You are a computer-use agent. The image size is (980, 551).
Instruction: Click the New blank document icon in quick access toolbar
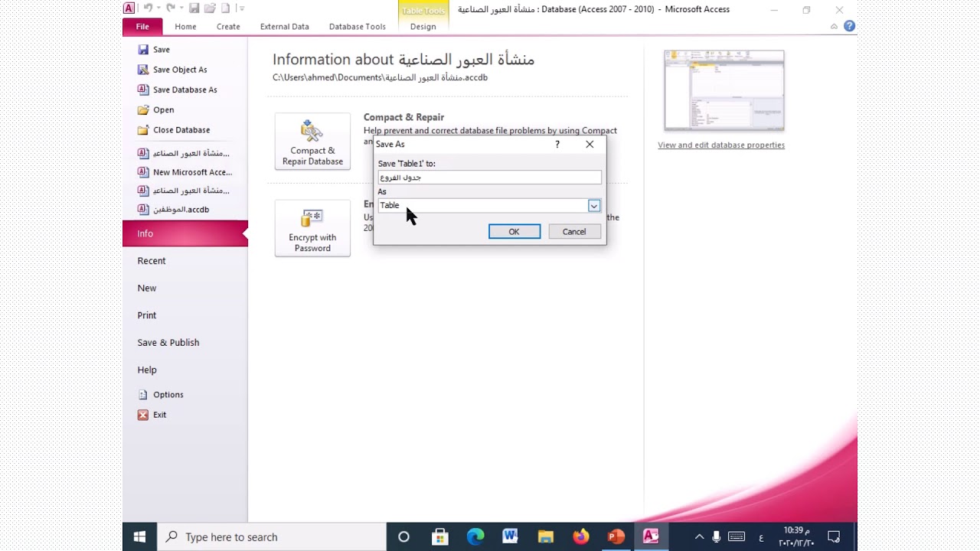tap(226, 8)
